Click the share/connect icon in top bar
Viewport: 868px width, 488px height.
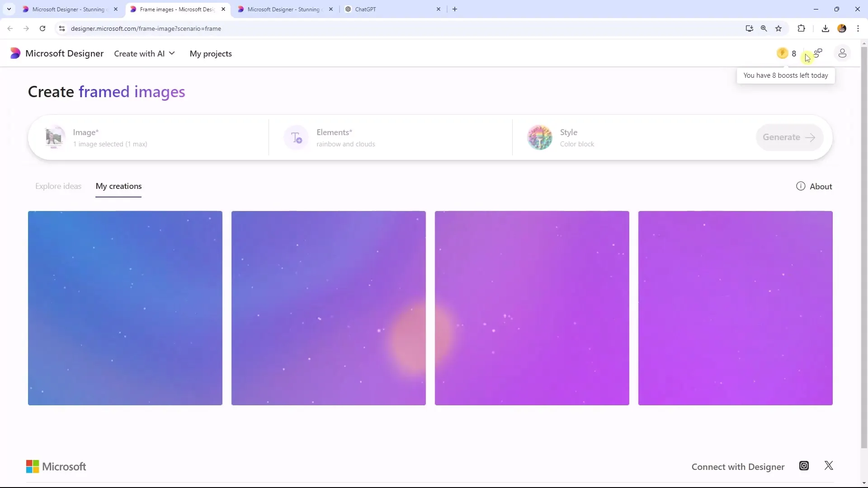pyautogui.click(x=818, y=53)
